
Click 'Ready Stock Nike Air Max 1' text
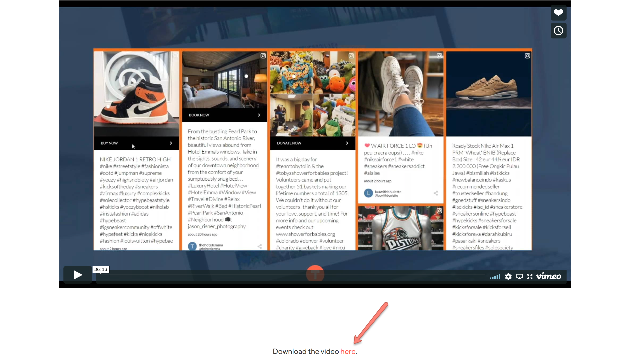point(483,146)
